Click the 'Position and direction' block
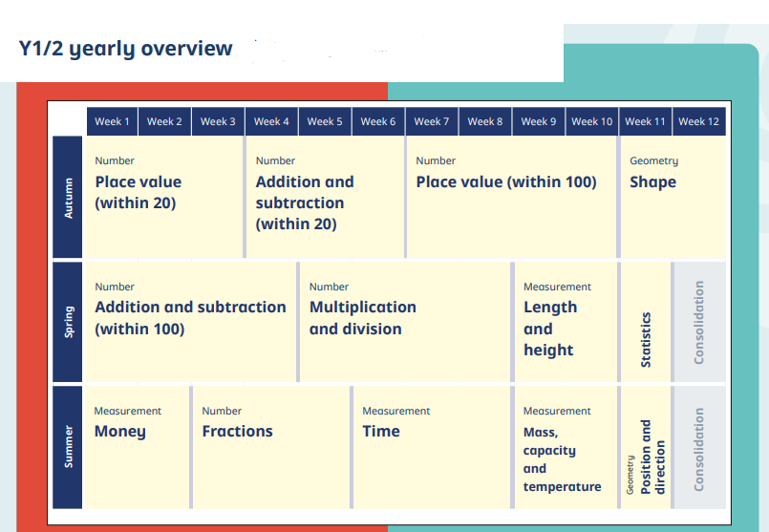This screenshot has width=769, height=532. (646, 447)
